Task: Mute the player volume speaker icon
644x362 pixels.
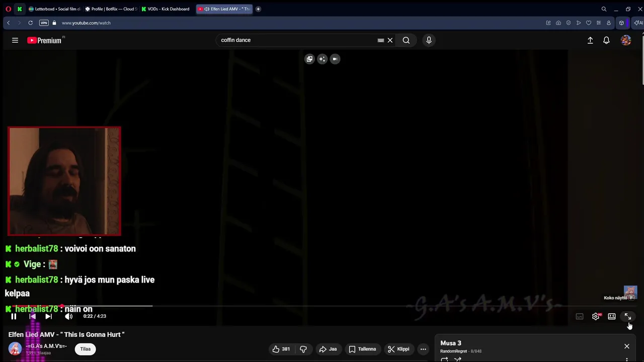Action: [69, 316]
